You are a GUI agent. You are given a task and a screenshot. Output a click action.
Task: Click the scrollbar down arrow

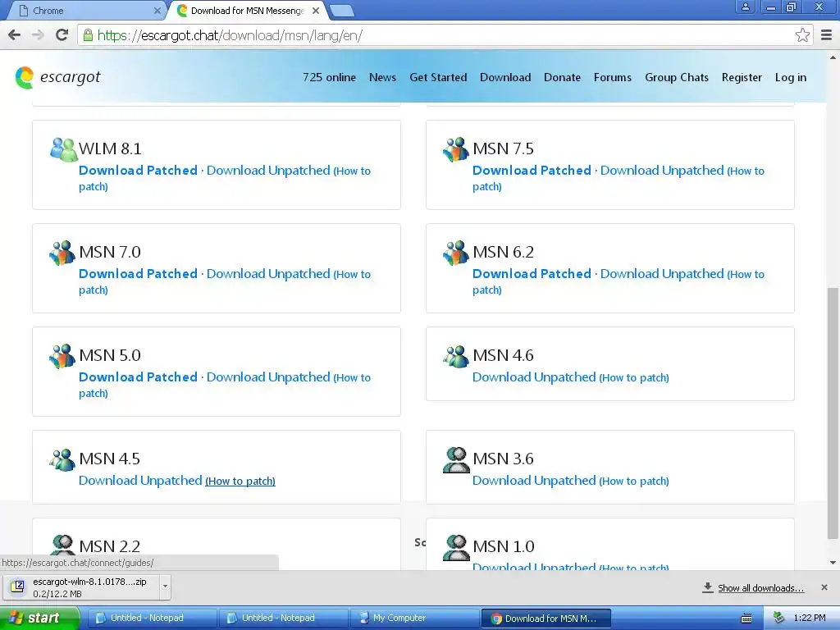(833, 563)
